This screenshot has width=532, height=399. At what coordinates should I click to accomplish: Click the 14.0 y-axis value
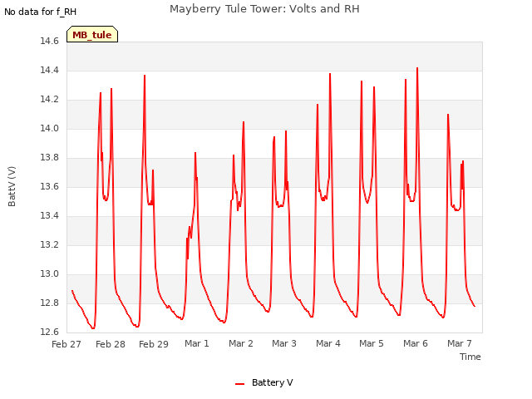pos(50,129)
